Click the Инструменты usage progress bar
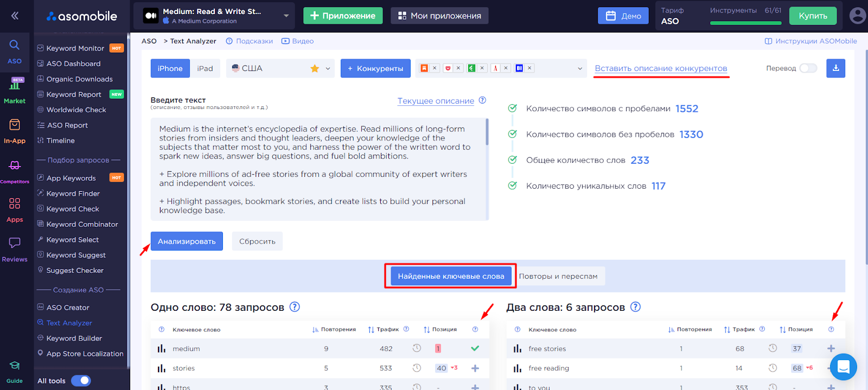This screenshot has height=390, width=868. click(745, 23)
